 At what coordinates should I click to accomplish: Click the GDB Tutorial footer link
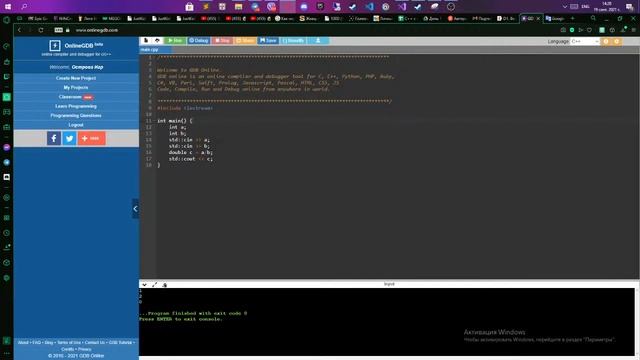coord(120,342)
